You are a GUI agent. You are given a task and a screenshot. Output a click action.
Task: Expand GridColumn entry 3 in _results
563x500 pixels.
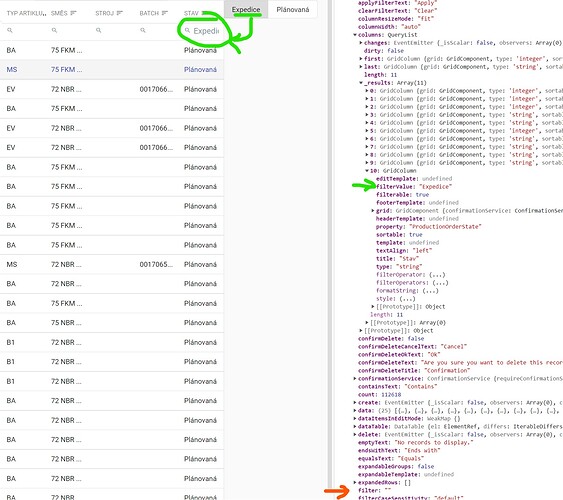[367, 115]
